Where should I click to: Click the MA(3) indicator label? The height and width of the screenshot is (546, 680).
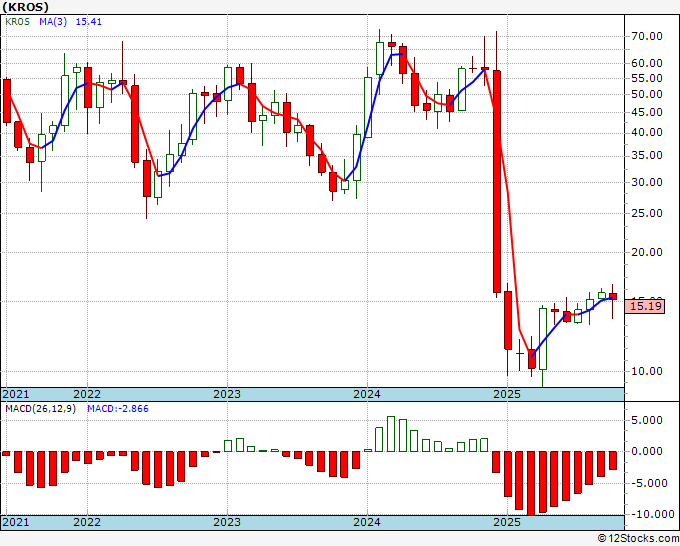tap(53, 21)
